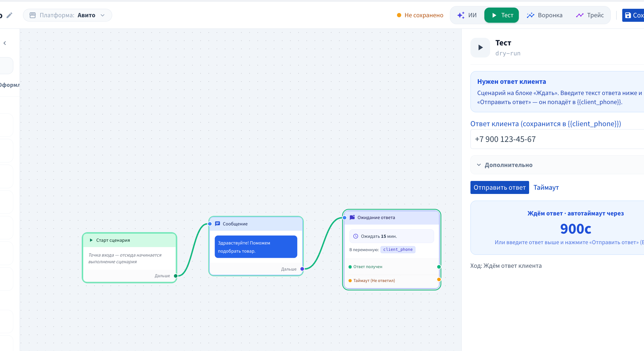Click the Дальше output port of Сообщение node
Viewport: 644px width, 351px height.
[x=302, y=269]
